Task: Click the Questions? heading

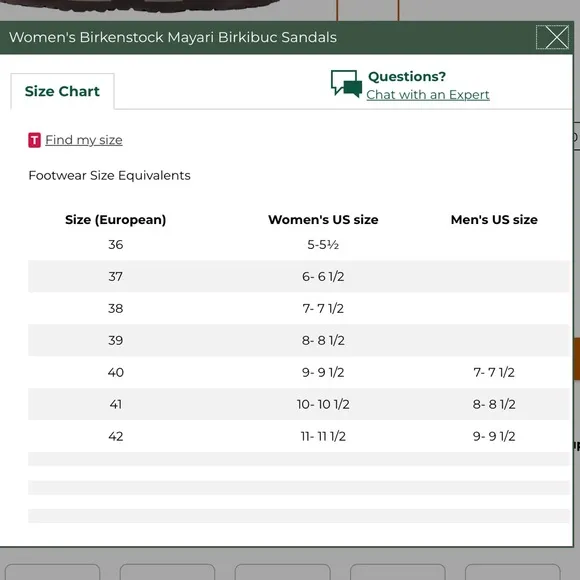Action: pos(407,77)
